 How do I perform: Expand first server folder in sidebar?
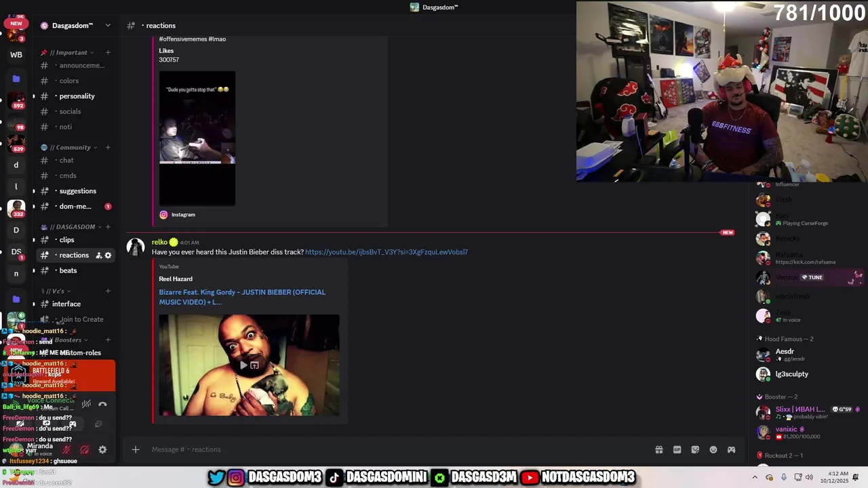(x=16, y=79)
